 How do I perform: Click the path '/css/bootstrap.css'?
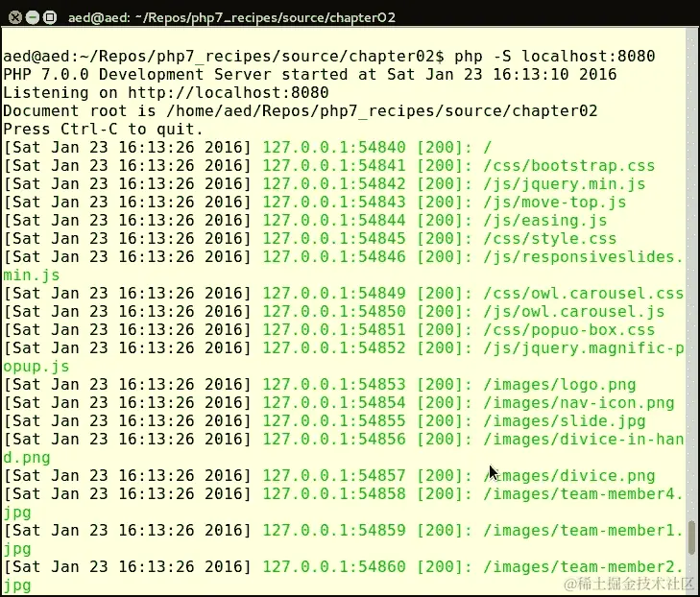(569, 165)
